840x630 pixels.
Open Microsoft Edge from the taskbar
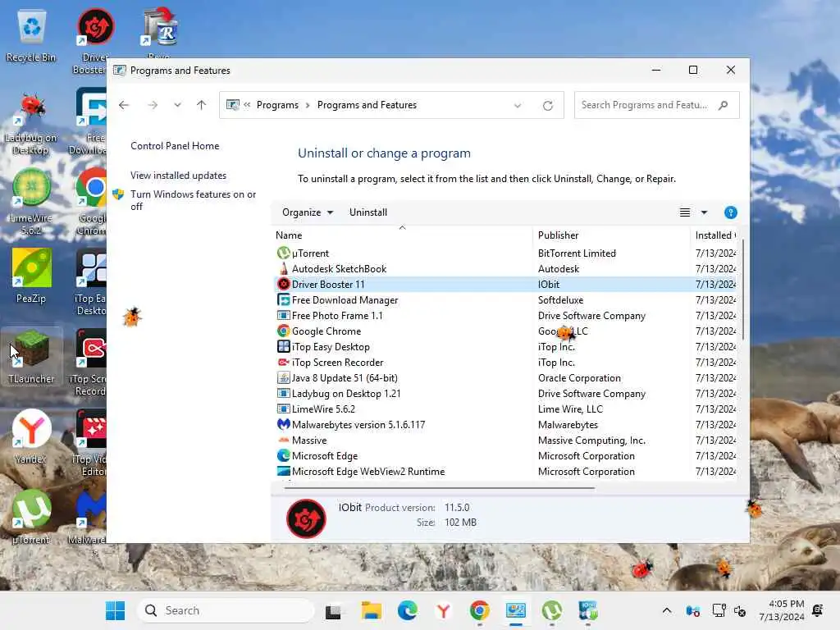tap(407, 610)
